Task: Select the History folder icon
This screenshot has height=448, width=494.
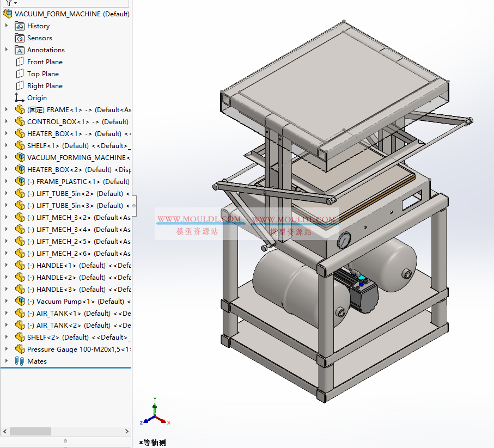Action: 20,26
